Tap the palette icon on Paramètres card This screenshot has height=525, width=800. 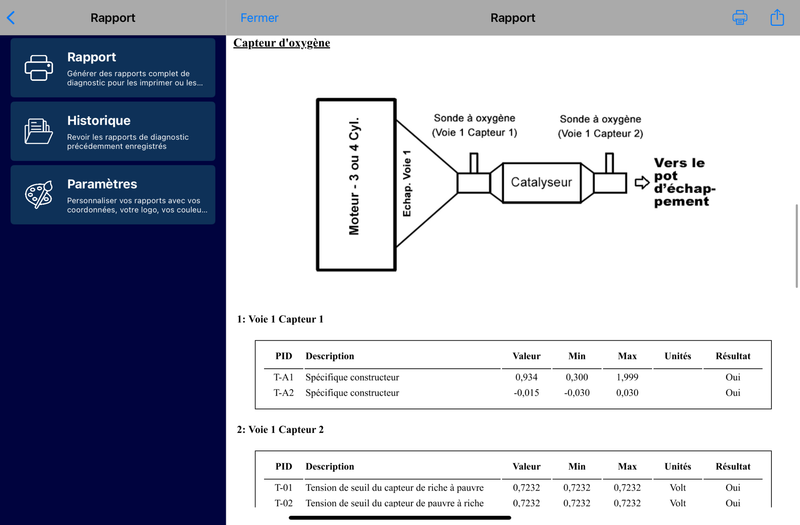(39, 194)
